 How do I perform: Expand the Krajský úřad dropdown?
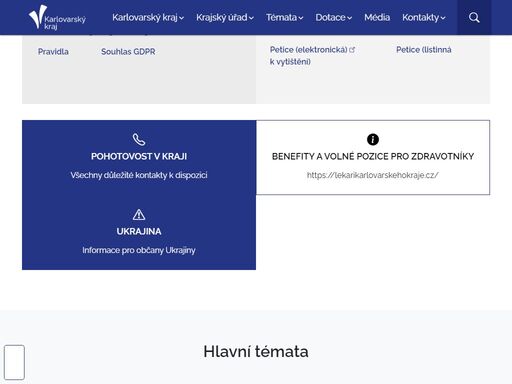click(x=225, y=17)
